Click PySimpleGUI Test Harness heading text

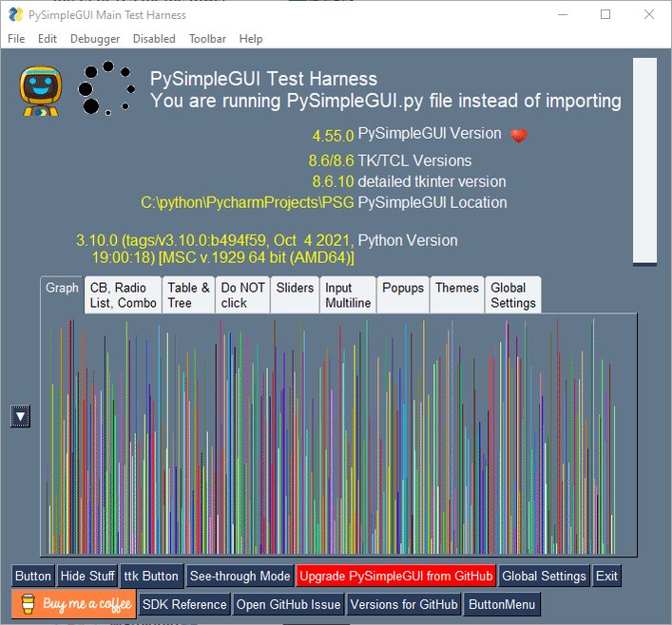(x=263, y=79)
